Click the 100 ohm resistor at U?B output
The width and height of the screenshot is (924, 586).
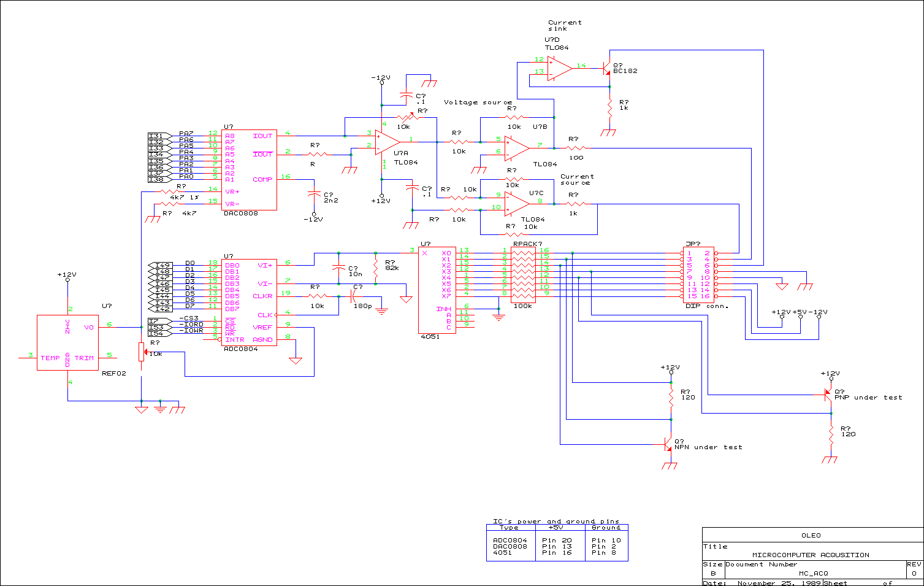point(575,148)
